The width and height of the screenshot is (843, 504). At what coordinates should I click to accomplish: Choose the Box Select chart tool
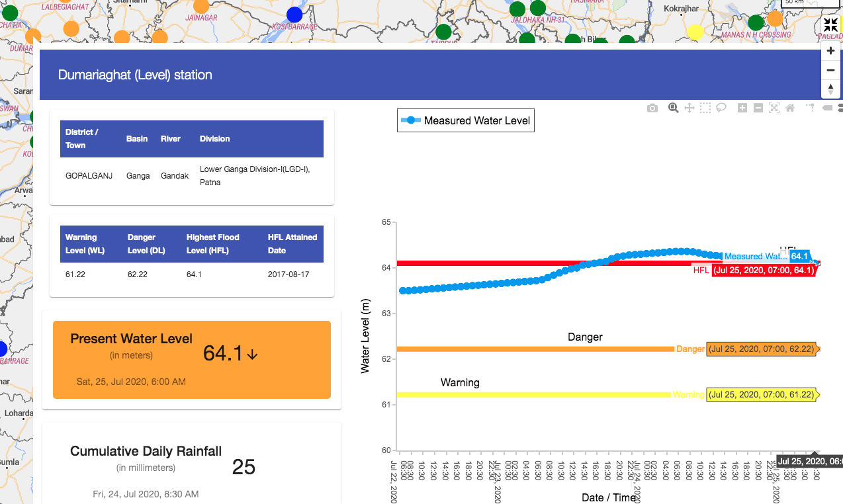(x=706, y=108)
